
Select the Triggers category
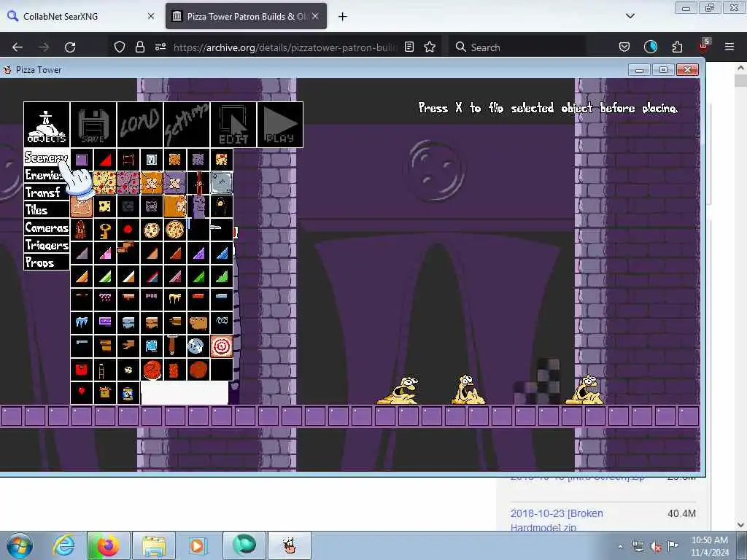(x=47, y=245)
